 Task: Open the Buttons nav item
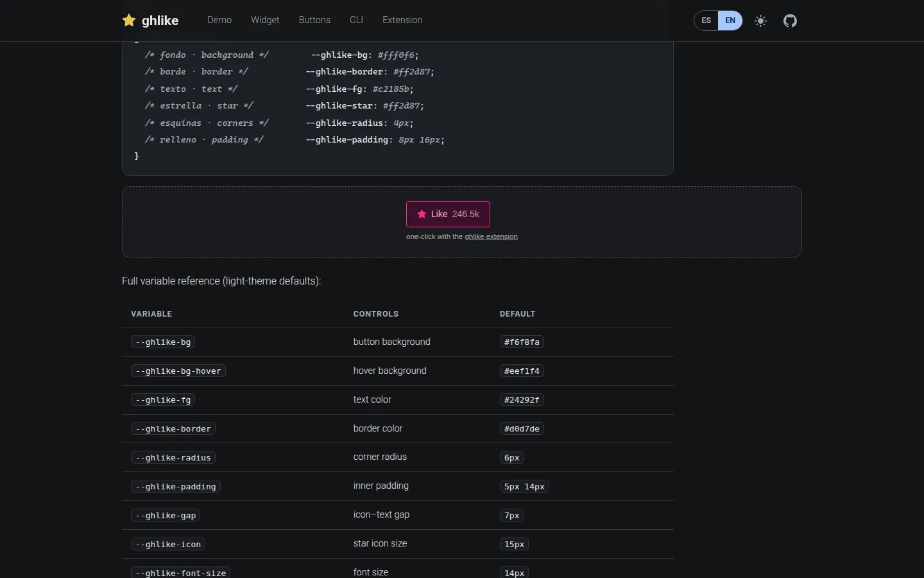coord(314,20)
